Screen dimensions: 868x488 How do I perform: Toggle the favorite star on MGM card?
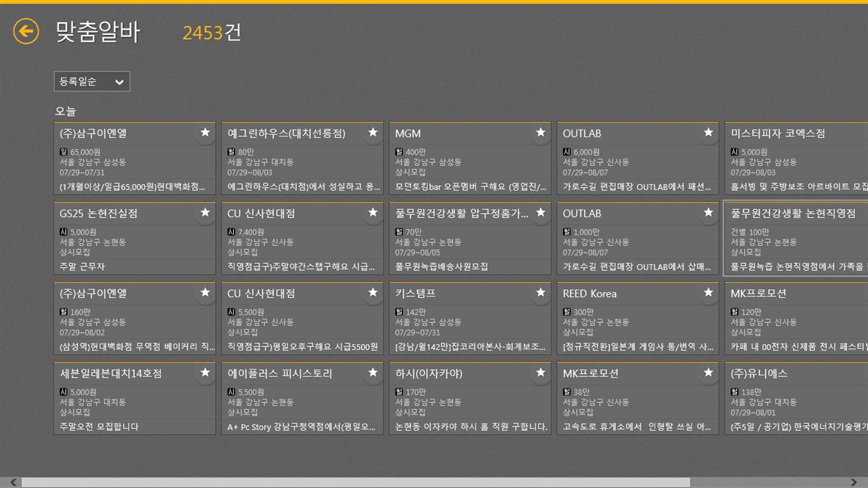point(540,133)
